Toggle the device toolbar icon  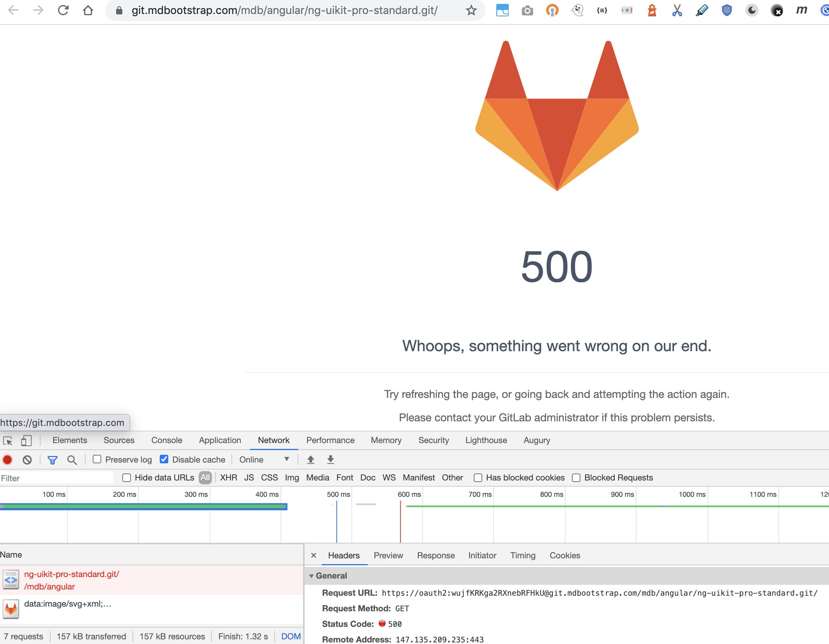26,441
